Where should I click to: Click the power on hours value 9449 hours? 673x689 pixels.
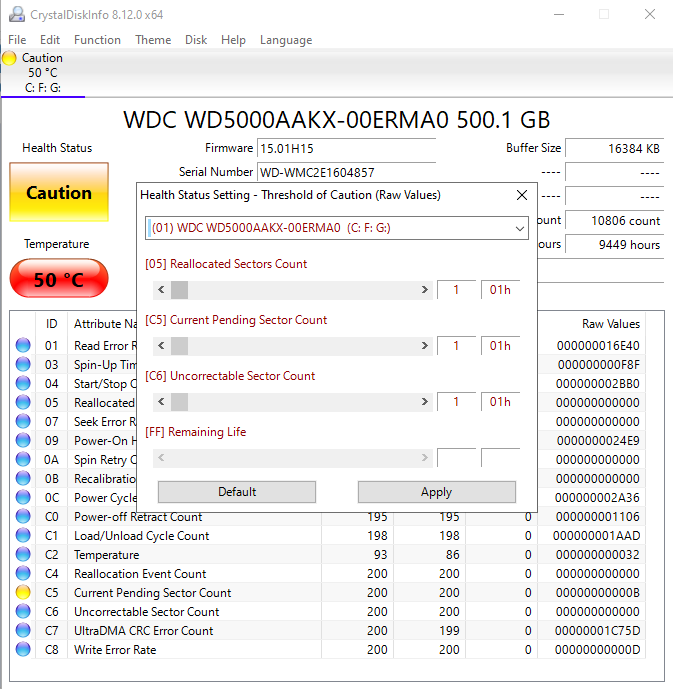click(x=614, y=244)
